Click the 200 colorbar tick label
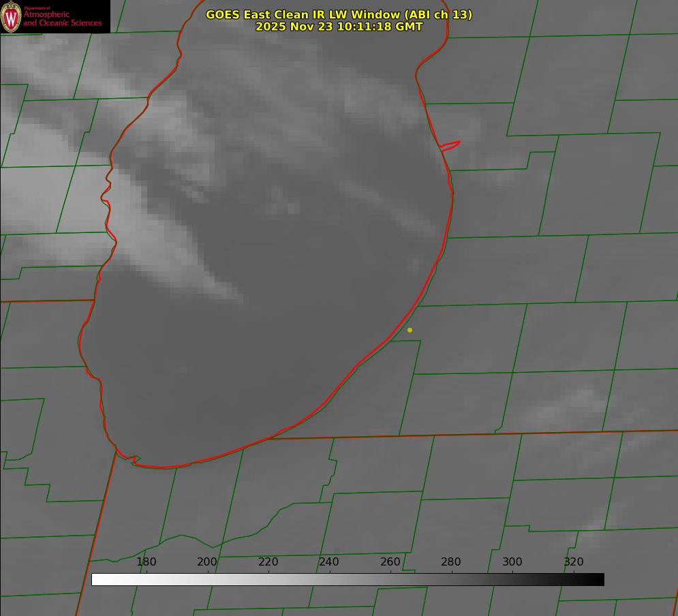 click(x=207, y=562)
